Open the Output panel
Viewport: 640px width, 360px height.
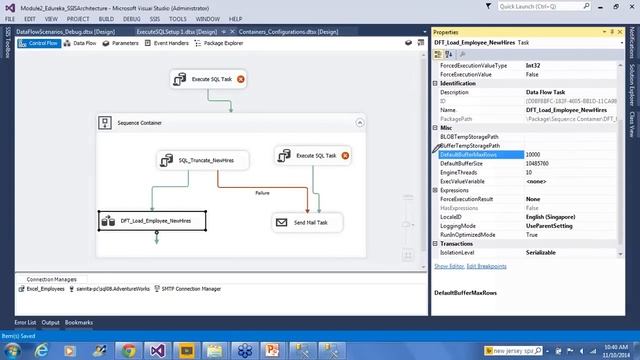[x=50, y=322]
